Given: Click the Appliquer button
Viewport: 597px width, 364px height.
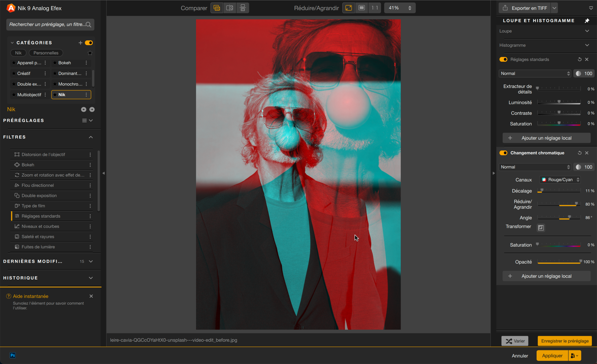Looking at the screenshot, I should tap(552, 355).
